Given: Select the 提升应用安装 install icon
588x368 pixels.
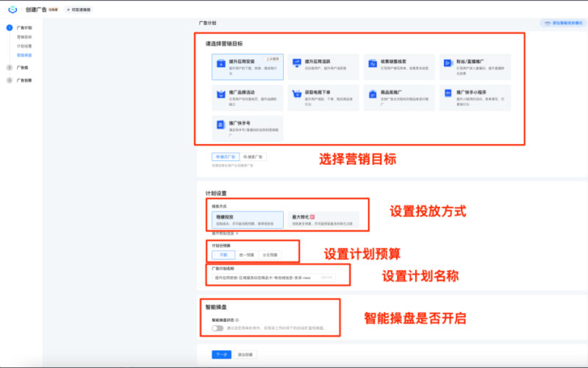Looking at the screenshot, I should 221,63.
